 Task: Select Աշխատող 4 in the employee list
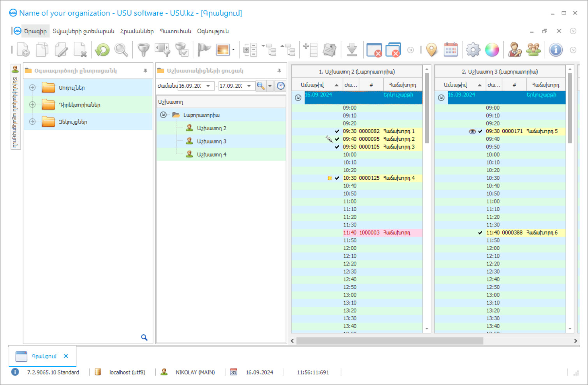click(x=211, y=155)
